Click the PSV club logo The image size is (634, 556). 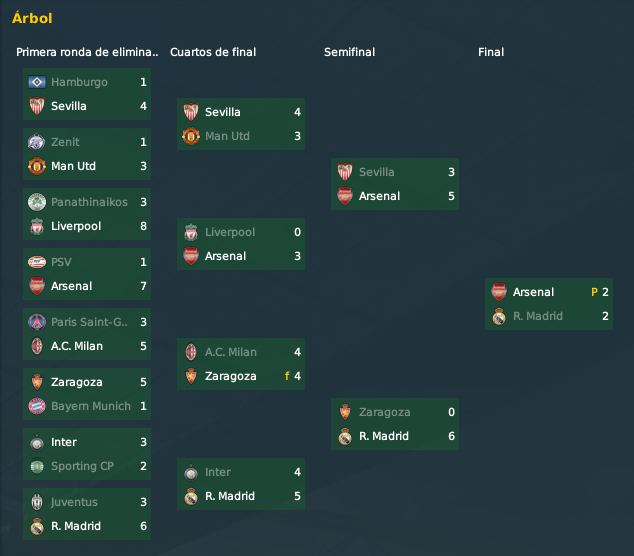coord(37,262)
